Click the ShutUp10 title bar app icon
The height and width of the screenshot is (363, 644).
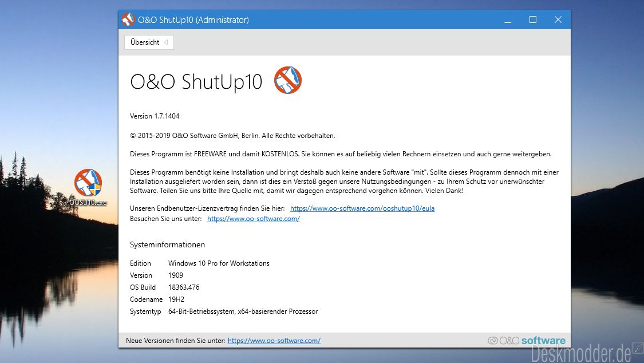(128, 19)
